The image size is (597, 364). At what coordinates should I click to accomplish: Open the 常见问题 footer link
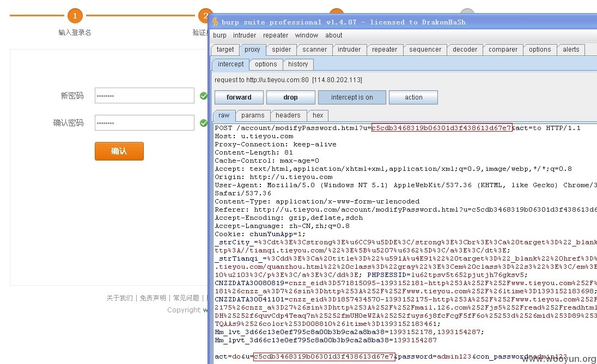tap(186, 298)
